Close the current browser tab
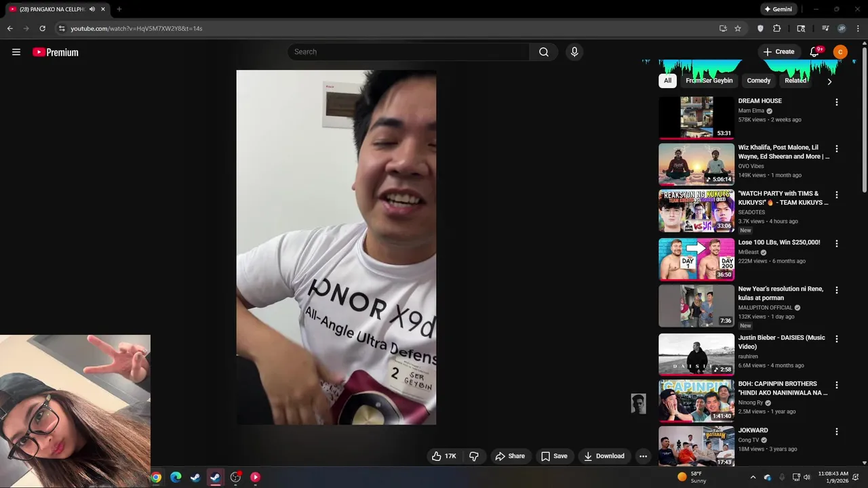The width and height of the screenshot is (868, 488). (x=103, y=9)
